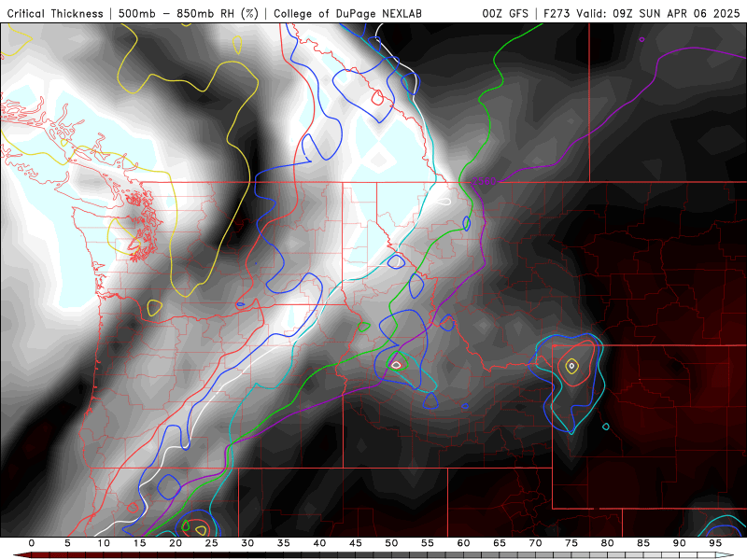Click the "College of DuPage NEXLAB" text

[x=347, y=14]
